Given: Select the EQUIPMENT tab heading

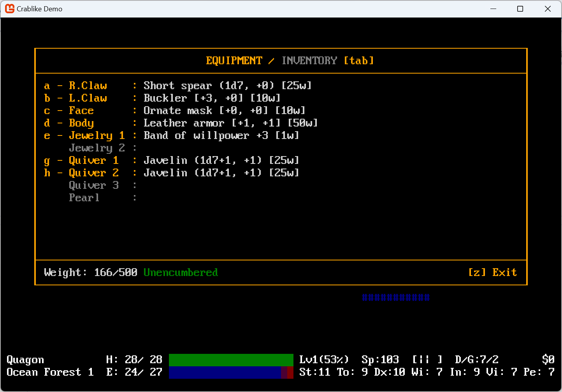Looking at the screenshot, I should click(234, 60).
